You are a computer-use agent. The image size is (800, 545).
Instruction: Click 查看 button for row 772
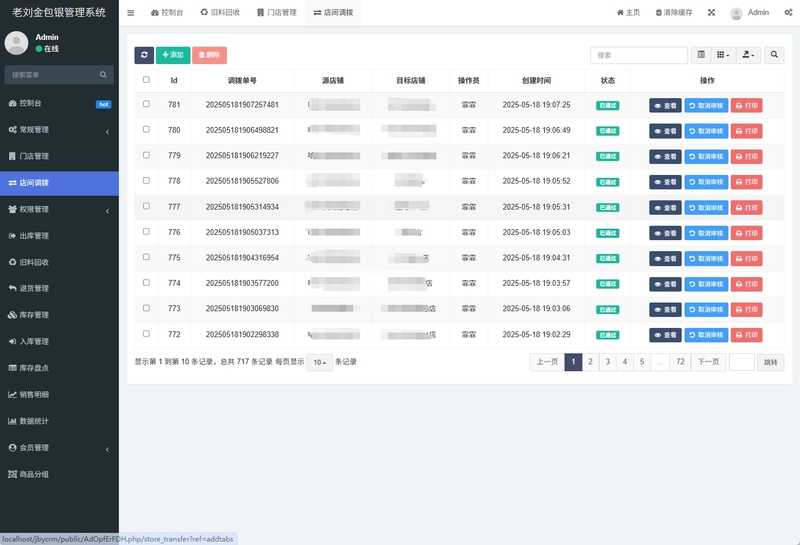(x=665, y=335)
